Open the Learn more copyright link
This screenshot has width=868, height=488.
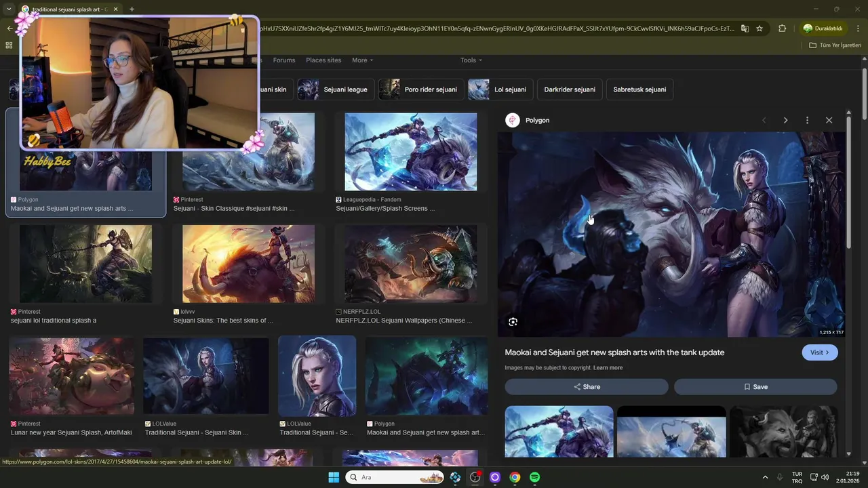click(x=608, y=368)
